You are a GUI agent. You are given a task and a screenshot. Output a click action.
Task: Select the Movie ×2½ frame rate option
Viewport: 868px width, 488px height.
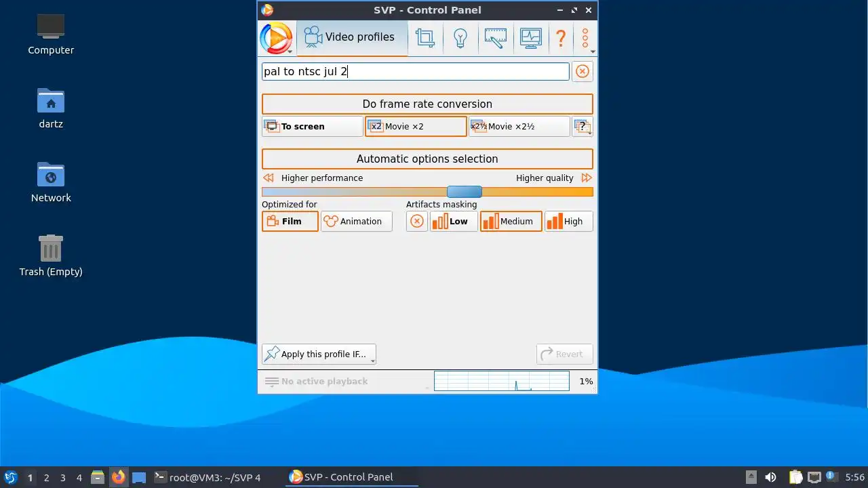pos(519,126)
